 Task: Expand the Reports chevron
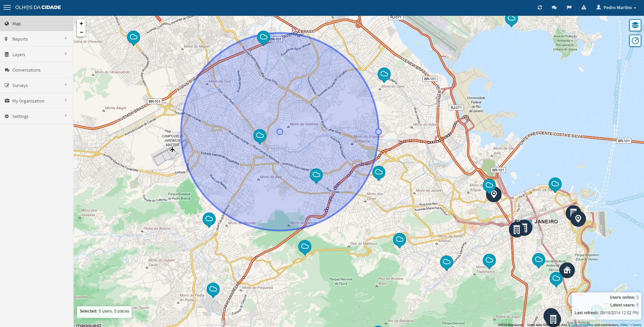(x=66, y=38)
